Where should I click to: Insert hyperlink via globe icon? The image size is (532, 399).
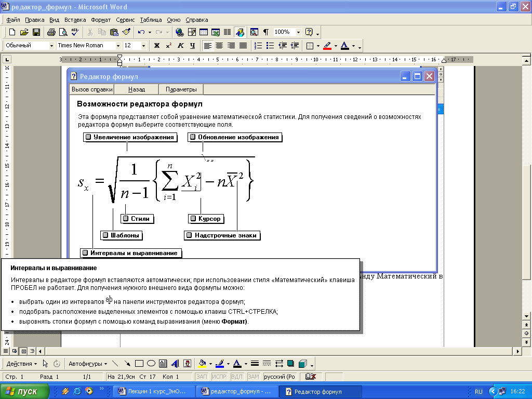(x=179, y=32)
